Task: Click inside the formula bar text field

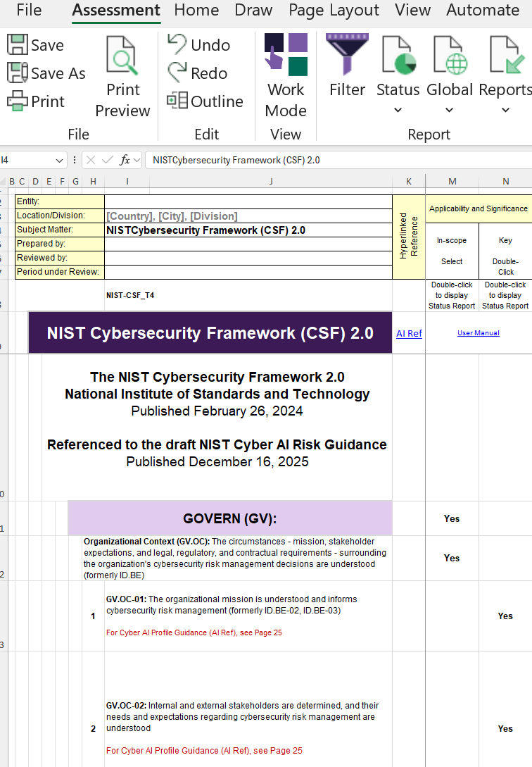Action: [331, 160]
